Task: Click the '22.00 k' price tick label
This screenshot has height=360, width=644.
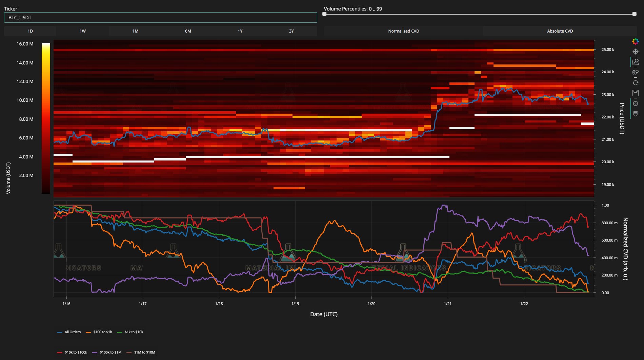Action: click(608, 117)
